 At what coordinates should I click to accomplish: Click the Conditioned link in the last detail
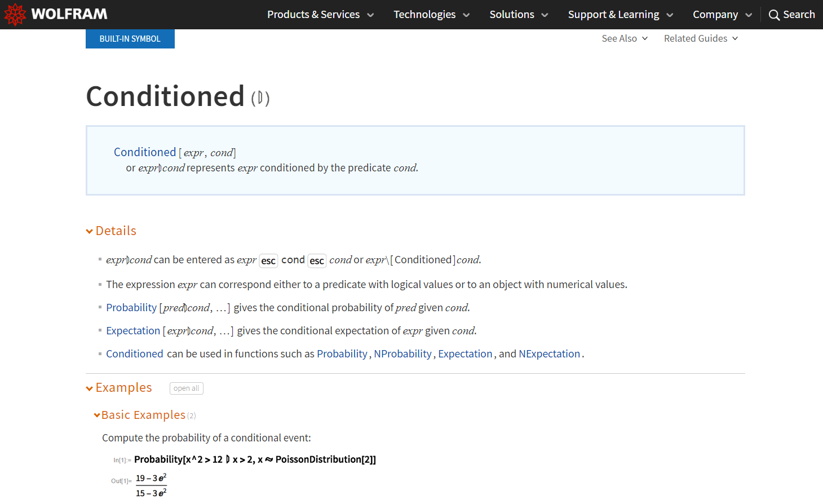pos(135,353)
